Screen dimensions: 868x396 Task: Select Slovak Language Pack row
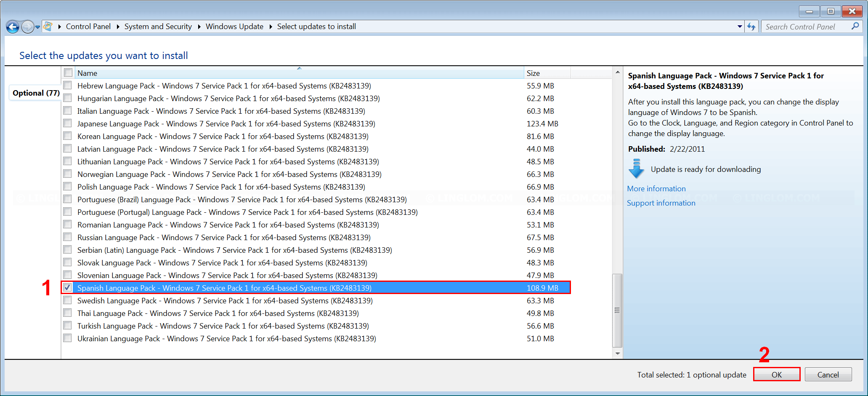(316, 263)
